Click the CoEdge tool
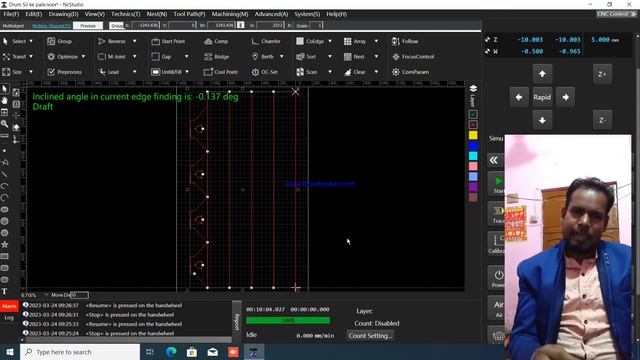The height and width of the screenshot is (360, 640). coord(310,41)
